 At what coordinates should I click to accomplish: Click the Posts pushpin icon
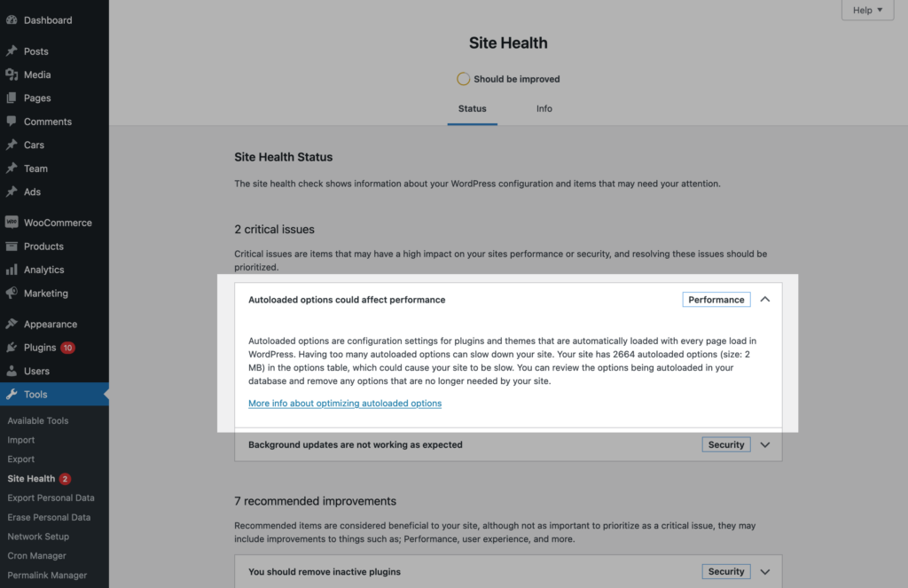click(12, 51)
